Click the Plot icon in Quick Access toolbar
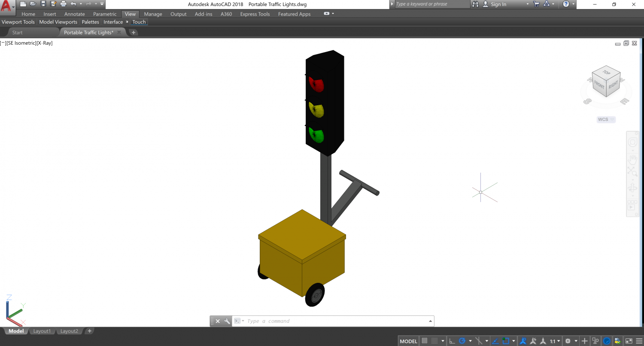This screenshot has height=346, width=644. [63, 4]
